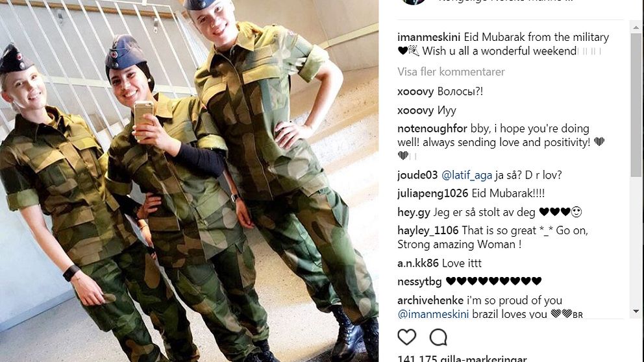Open archivehenke's profile
This screenshot has height=362, width=644.
click(x=430, y=300)
